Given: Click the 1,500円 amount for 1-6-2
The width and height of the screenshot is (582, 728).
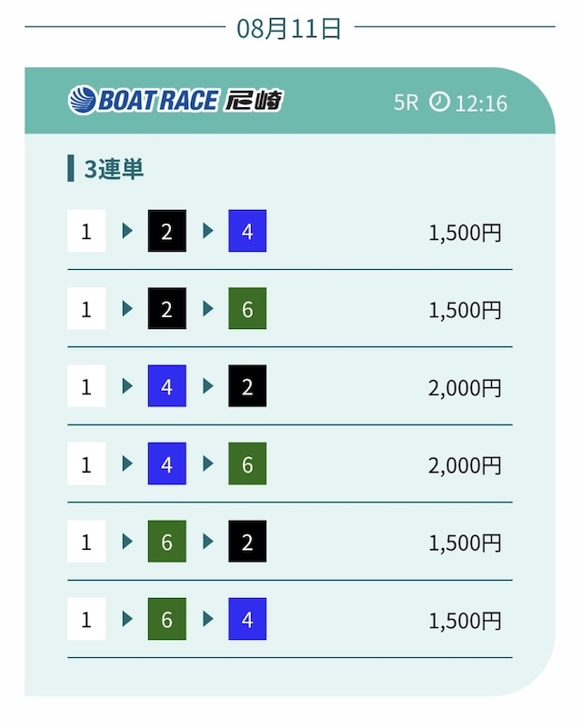Looking at the screenshot, I should (465, 544).
